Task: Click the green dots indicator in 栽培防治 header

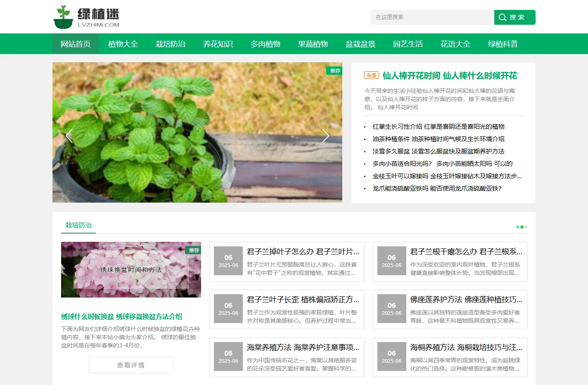Action: pos(522,227)
